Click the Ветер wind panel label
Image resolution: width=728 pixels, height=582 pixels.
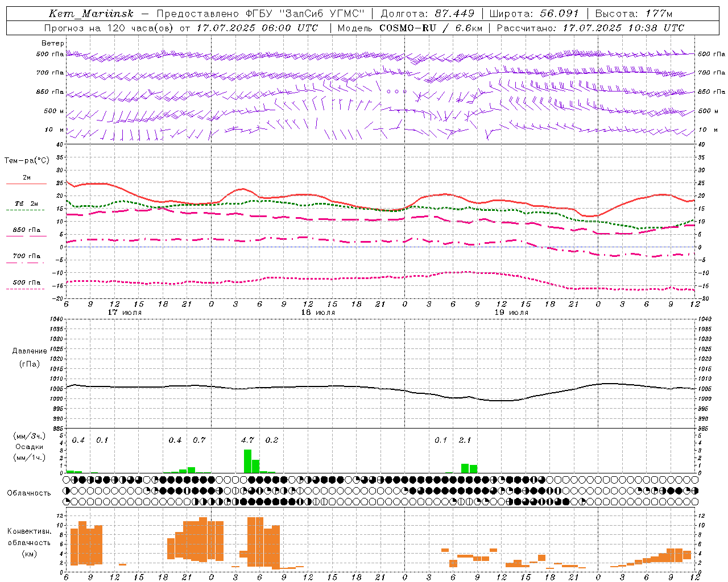(53, 43)
